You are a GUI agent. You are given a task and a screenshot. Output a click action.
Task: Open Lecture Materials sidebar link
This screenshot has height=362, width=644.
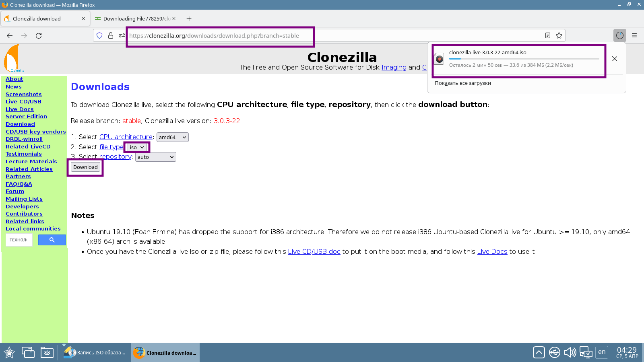point(31,162)
